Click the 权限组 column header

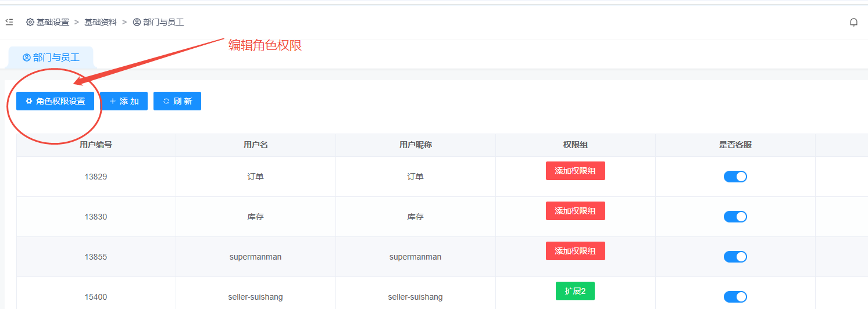click(x=575, y=145)
